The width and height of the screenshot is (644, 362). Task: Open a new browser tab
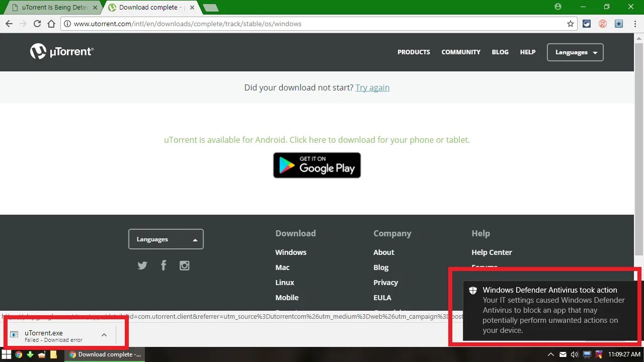(210, 8)
